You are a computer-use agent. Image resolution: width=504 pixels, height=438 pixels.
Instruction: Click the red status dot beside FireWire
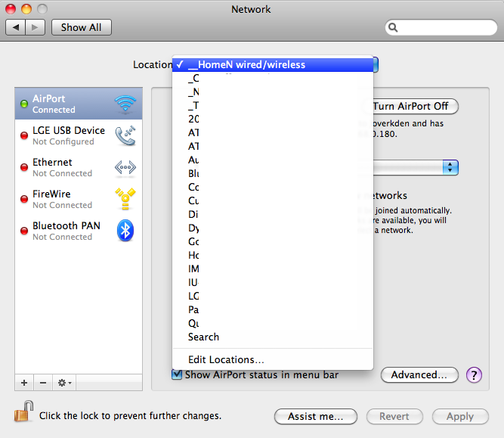tap(24, 199)
